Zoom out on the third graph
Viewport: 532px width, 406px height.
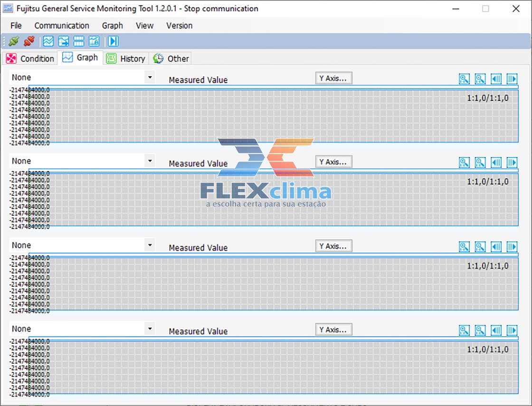click(480, 246)
